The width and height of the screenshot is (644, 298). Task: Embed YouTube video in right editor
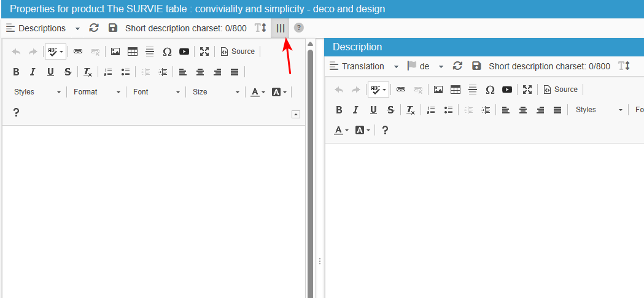tap(507, 90)
